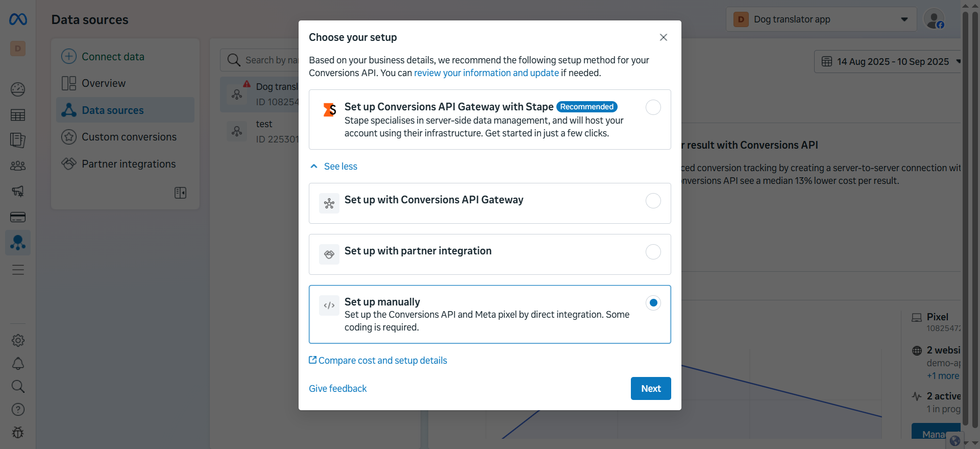Click the Next button

click(651, 389)
